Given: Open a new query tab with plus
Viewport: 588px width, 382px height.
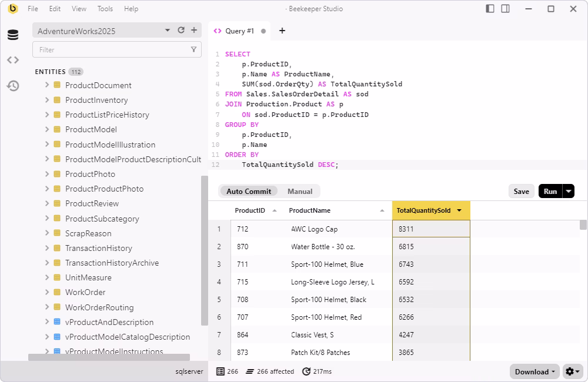Looking at the screenshot, I should (x=282, y=31).
